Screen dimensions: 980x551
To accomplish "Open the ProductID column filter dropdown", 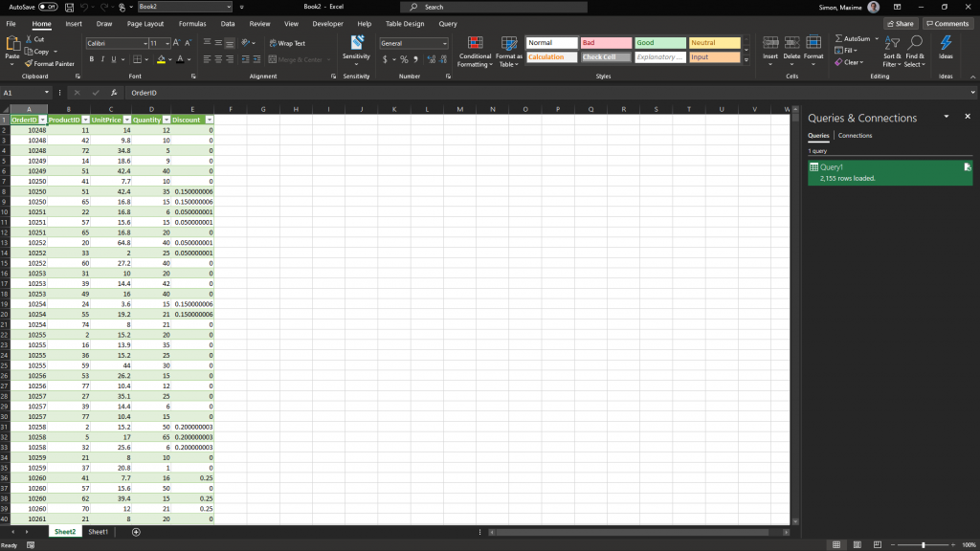I will pos(85,120).
